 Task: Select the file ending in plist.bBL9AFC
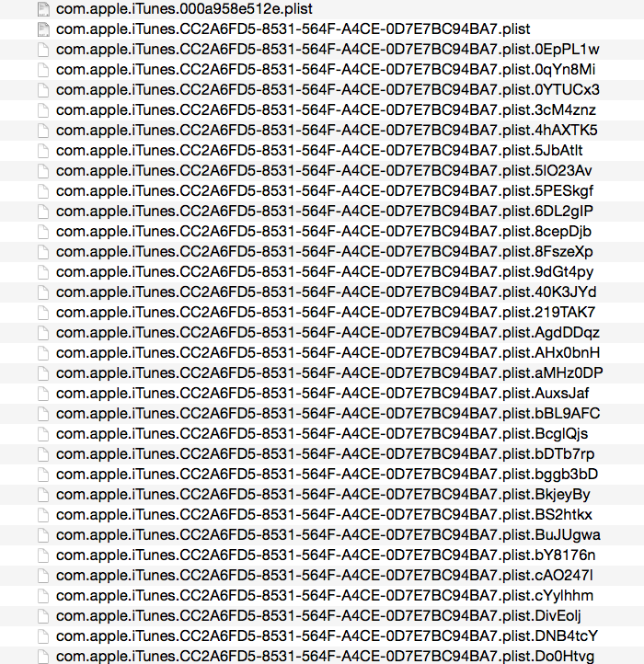click(328, 414)
